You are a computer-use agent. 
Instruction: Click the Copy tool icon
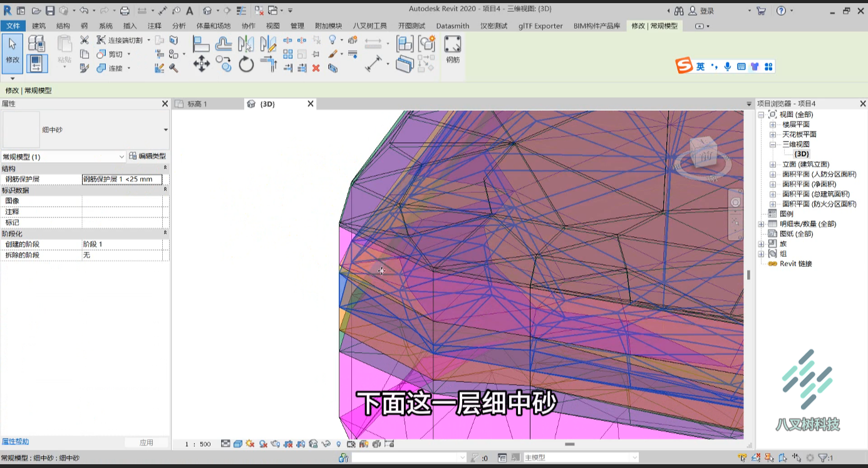224,64
